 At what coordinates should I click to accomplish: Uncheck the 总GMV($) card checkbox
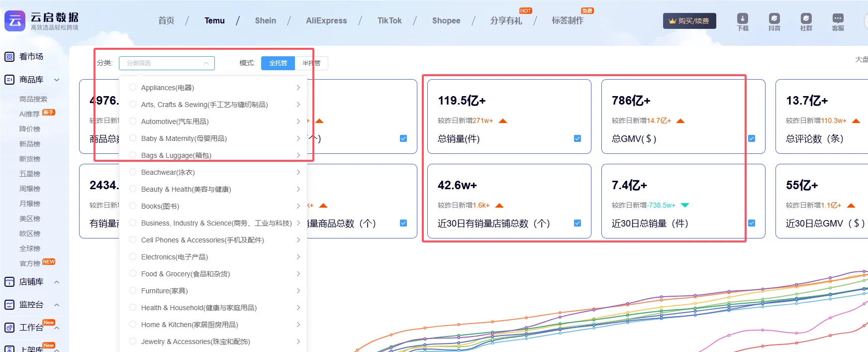pos(752,138)
